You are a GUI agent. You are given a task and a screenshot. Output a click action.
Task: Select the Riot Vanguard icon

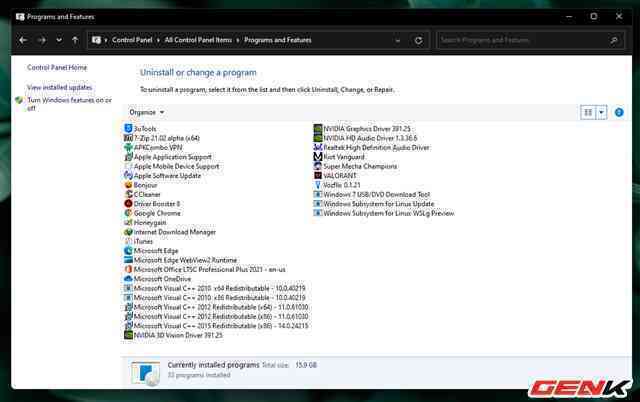(318, 157)
